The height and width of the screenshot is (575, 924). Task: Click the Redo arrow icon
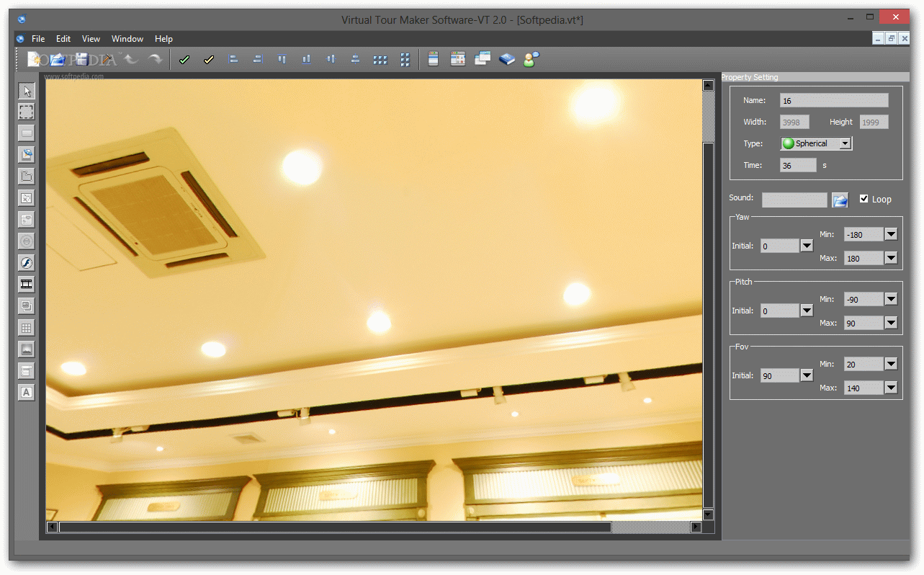click(156, 60)
